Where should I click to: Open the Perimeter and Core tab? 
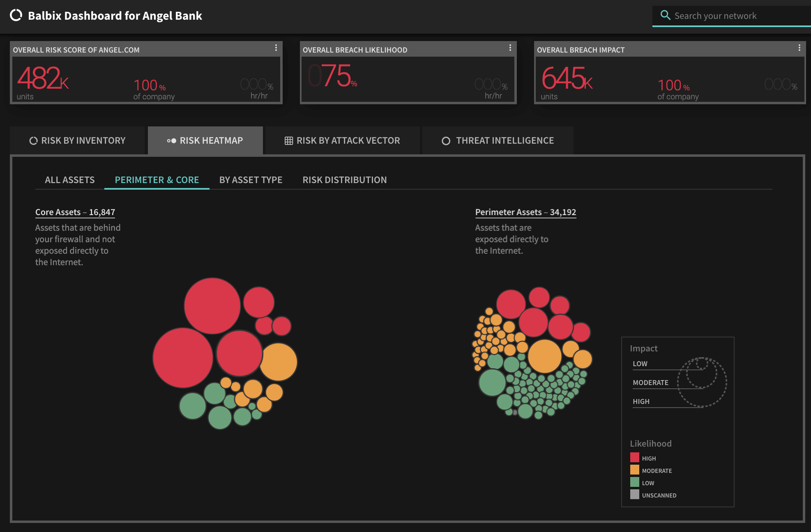pyautogui.click(x=157, y=179)
